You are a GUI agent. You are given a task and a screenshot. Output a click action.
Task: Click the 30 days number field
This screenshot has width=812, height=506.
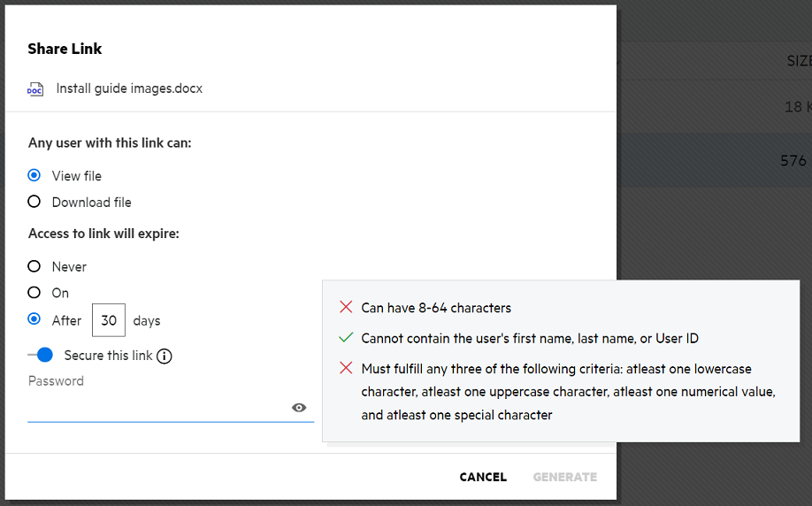click(109, 320)
